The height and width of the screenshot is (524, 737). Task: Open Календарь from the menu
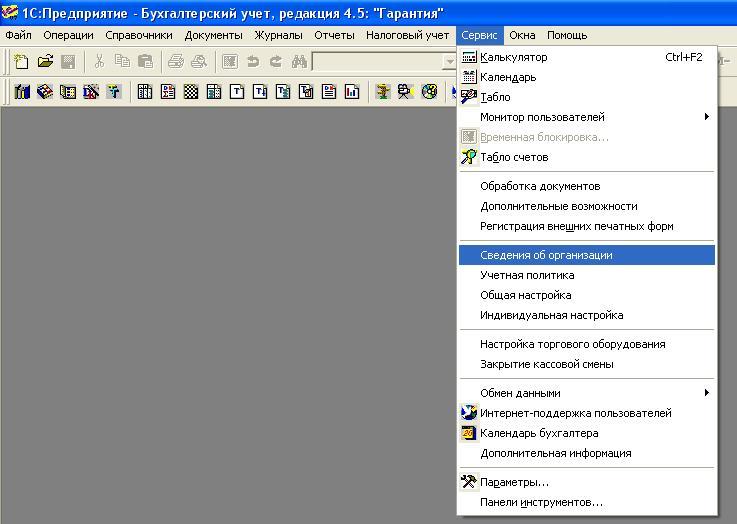[x=587, y=77]
